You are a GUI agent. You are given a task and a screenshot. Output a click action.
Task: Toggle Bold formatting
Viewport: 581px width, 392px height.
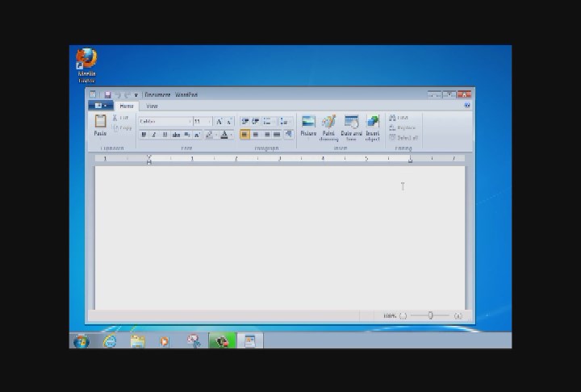click(144, 135)
